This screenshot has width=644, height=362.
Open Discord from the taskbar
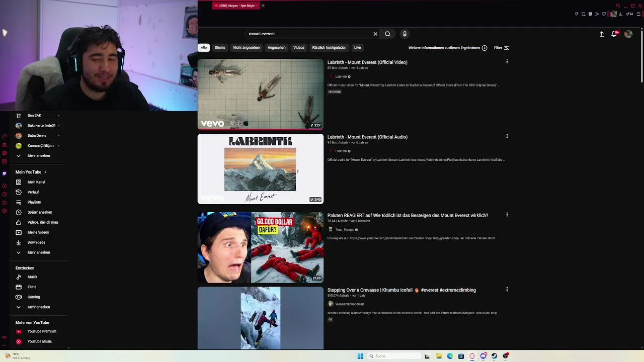(483, 356)
